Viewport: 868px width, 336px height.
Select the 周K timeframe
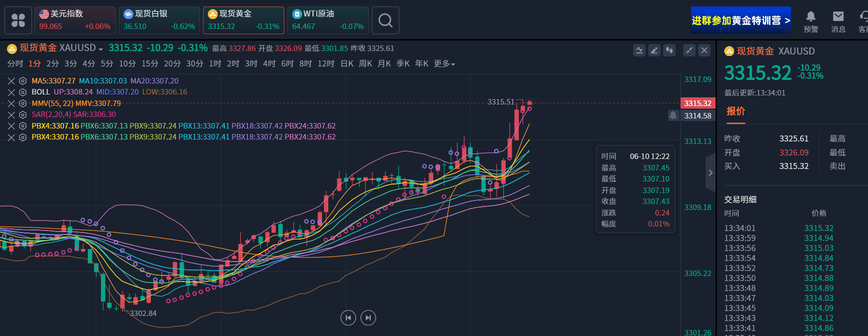[x=365, y=63]
